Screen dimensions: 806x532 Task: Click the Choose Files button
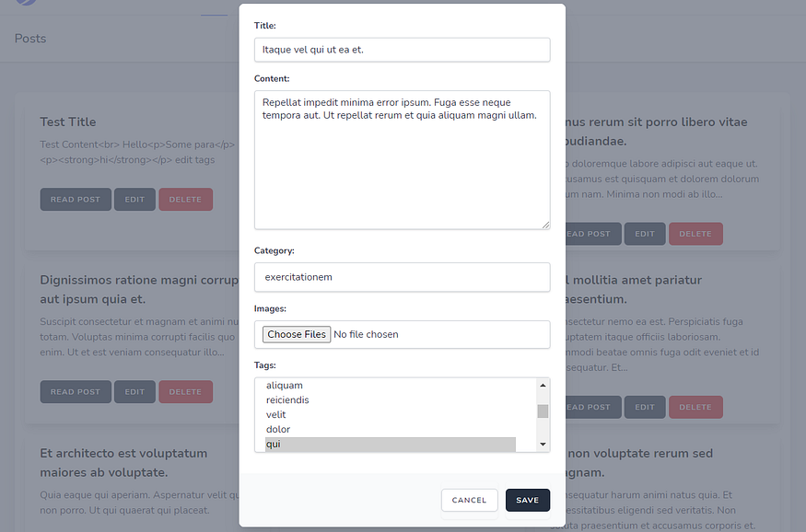coord(297,334)
